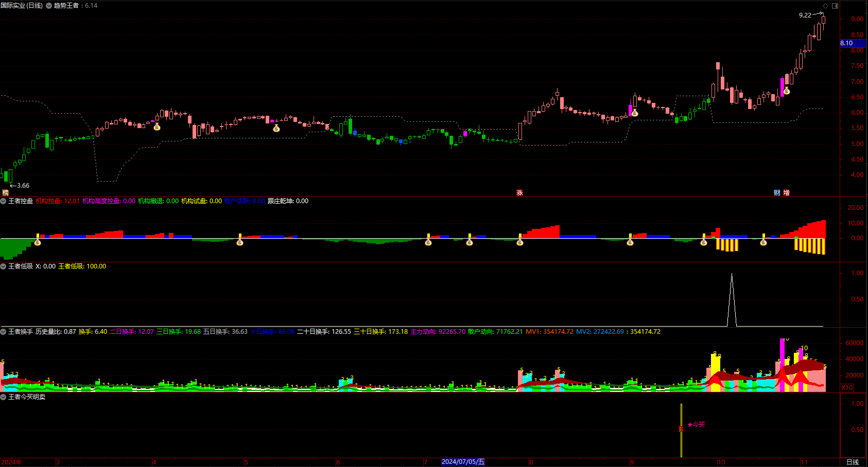Click the 2024年 label on the time axis
Screen dimensions: 868x467
point(11,462)
